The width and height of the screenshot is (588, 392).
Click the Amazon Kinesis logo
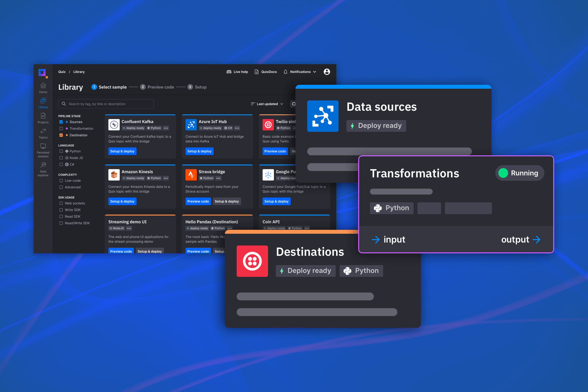pyautogui.click(x=114, y=175)
